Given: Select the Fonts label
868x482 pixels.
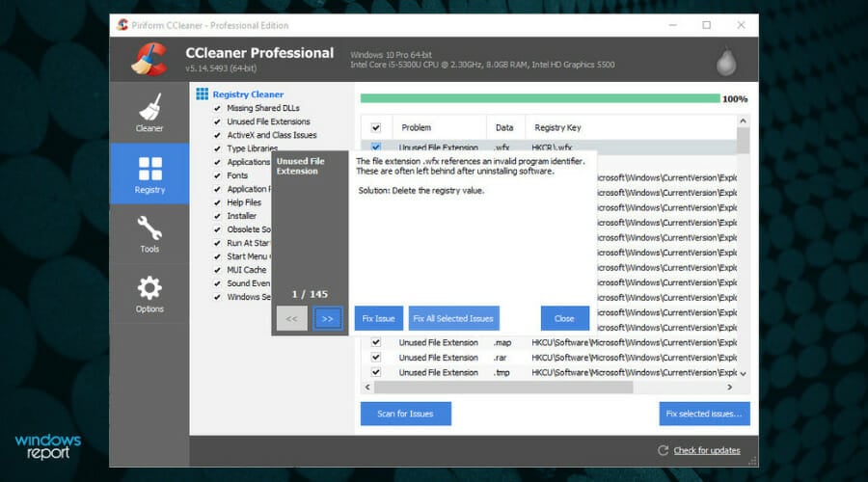Looking at the screenshot, I should pos(237,175).
